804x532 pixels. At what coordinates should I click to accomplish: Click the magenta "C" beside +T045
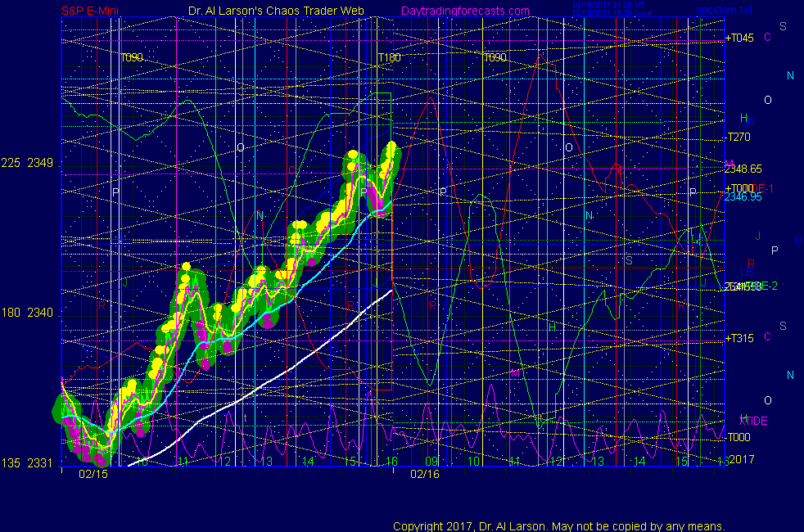768,38
